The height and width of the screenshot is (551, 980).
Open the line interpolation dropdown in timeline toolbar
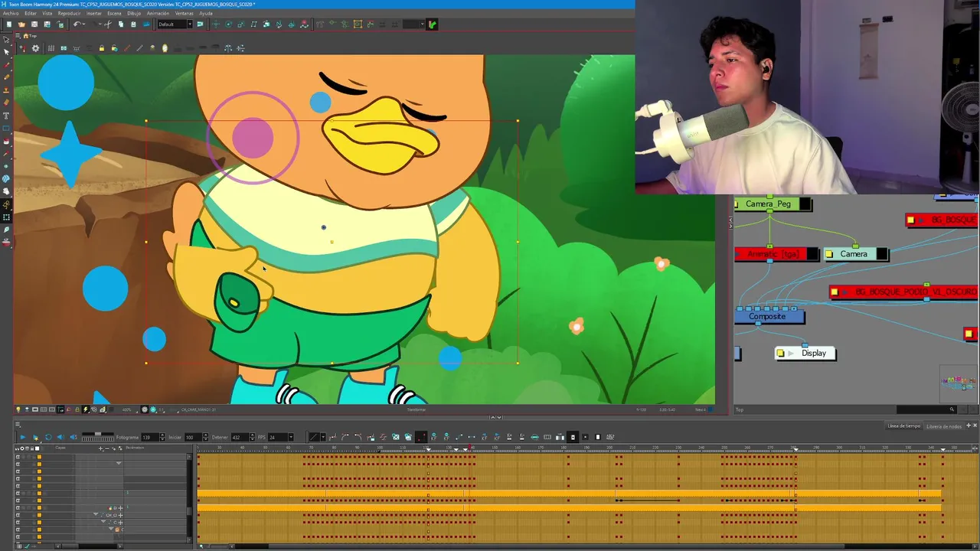pyautogui.click(x=323, y=437)
